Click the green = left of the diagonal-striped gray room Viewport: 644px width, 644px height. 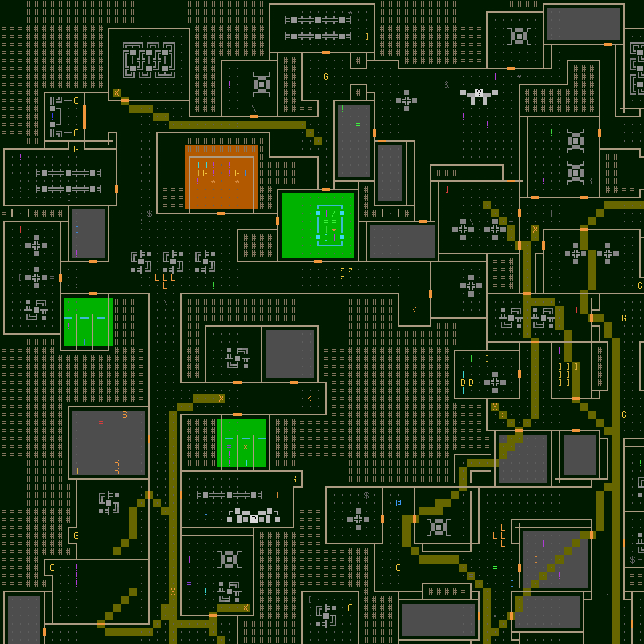tap(495, 568)
